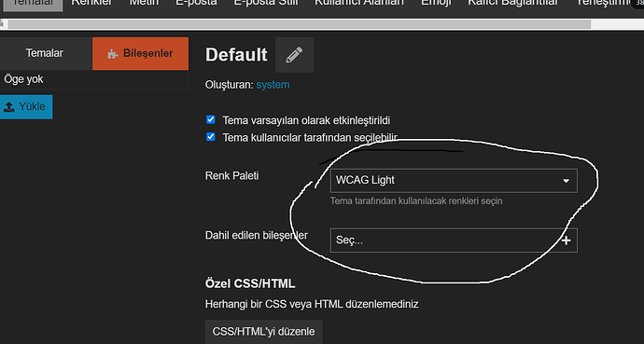
Task: Open the Renkler top menu item
Action: pos(92,3)
